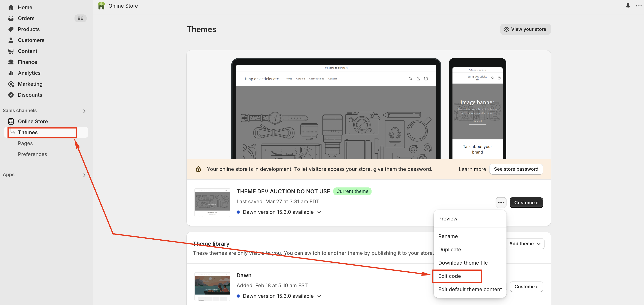This screenshot has width=644, height=305.
Task: Expand the Sales channels section
Action: (84, 111)
